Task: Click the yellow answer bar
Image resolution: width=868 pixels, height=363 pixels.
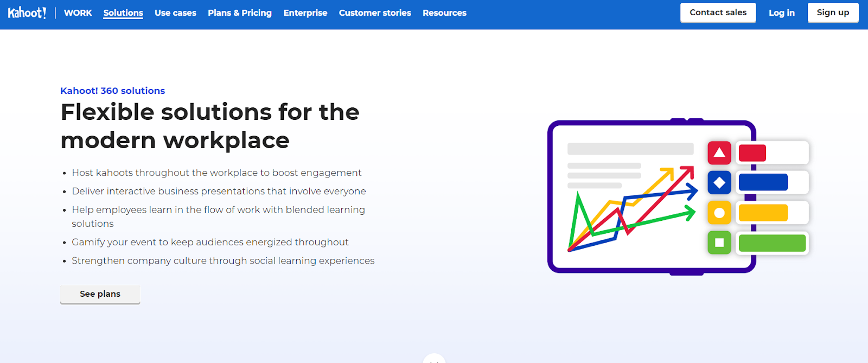Action: [763, 213]
